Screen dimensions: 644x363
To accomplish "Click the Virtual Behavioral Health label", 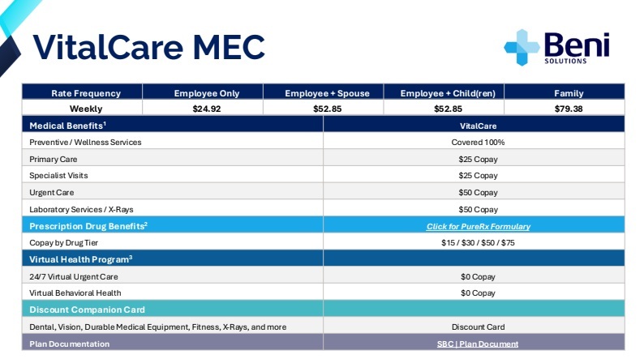I will [x=75, y=293].
